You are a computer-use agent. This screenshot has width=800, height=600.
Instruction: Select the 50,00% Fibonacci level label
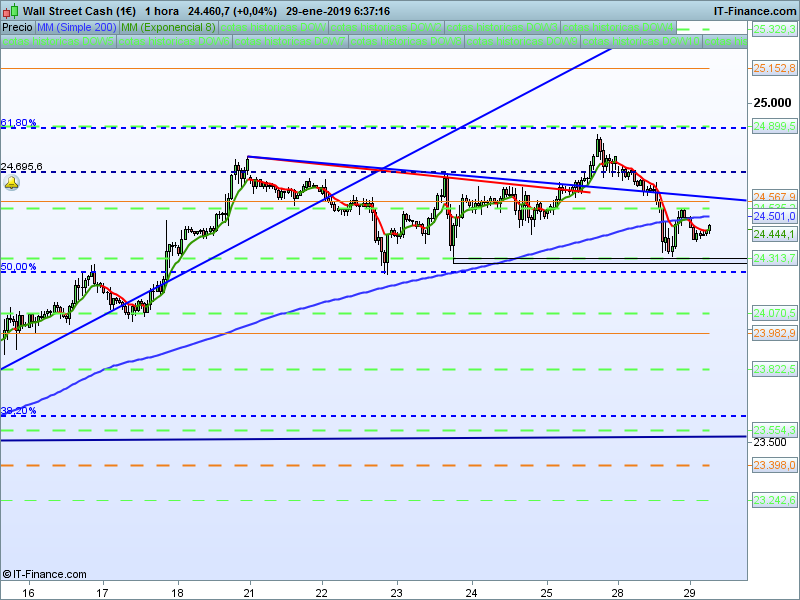(x=19, y=267)
